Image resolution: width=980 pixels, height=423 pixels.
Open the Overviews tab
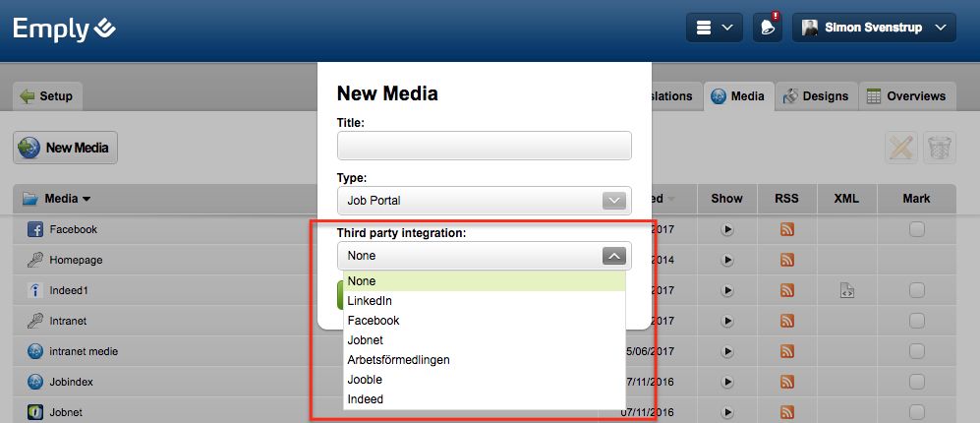(x=906, y=96)
